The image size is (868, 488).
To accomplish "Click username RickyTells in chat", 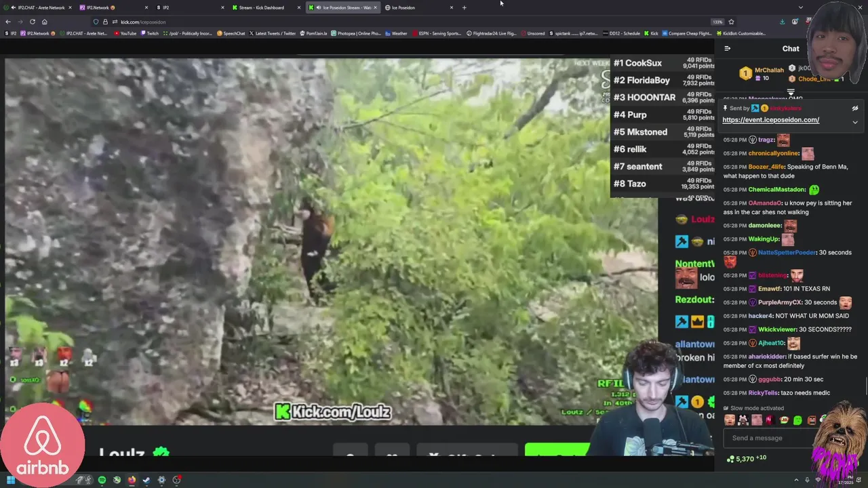I will pos(764,393).
